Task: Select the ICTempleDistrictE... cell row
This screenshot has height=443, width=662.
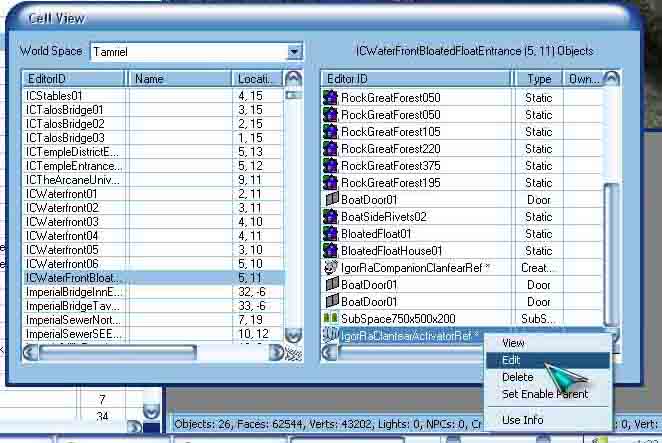Action: (x=153, y=152)
